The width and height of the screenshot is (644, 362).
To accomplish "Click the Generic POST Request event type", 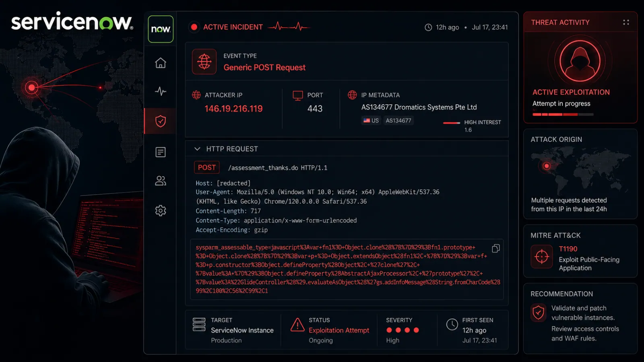I will (x=264, y=68).
